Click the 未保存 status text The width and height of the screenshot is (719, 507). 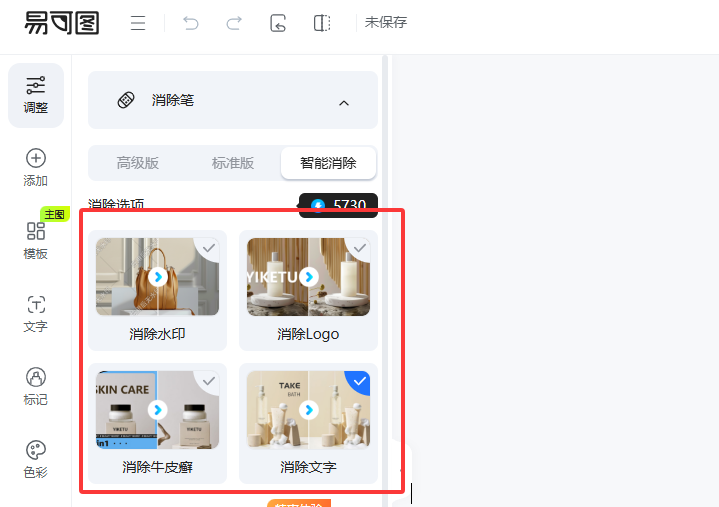pos(386,22)
